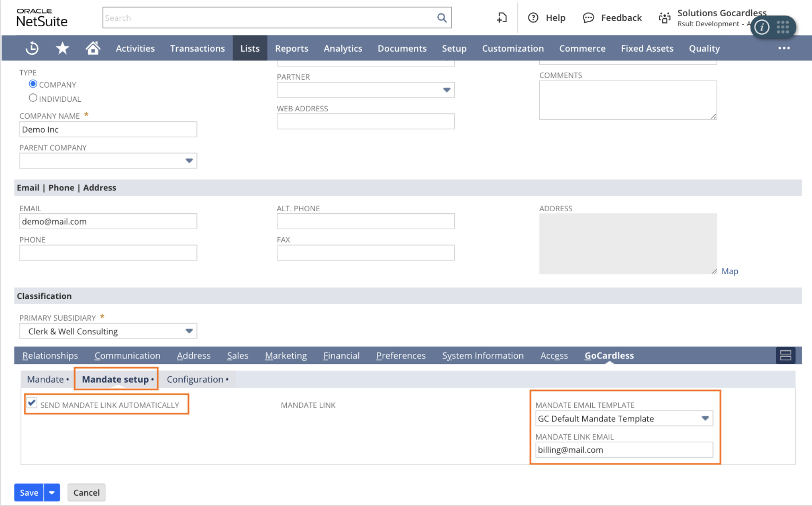Switch to the Relationships tab
812x506 pixels.
[50, 356]
